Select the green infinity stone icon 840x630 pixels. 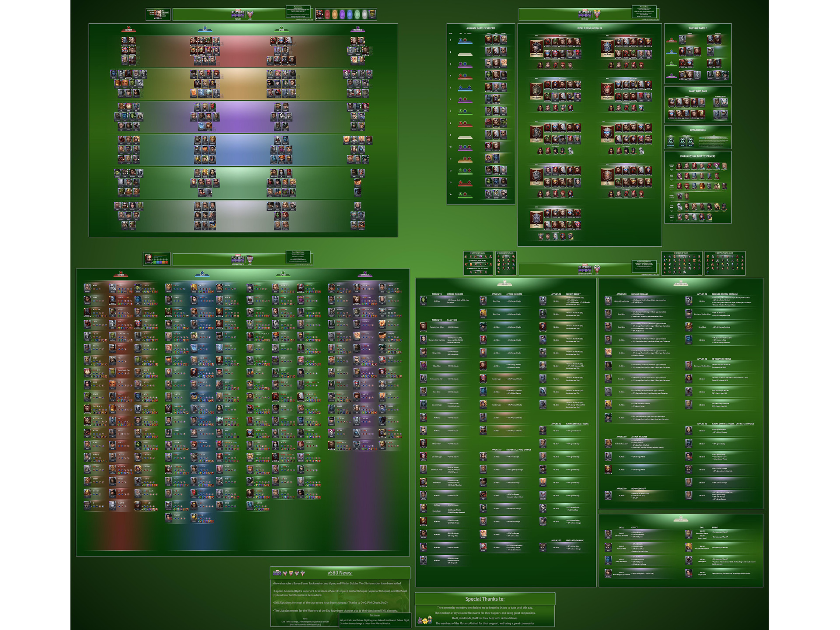(x=357, y=14)
